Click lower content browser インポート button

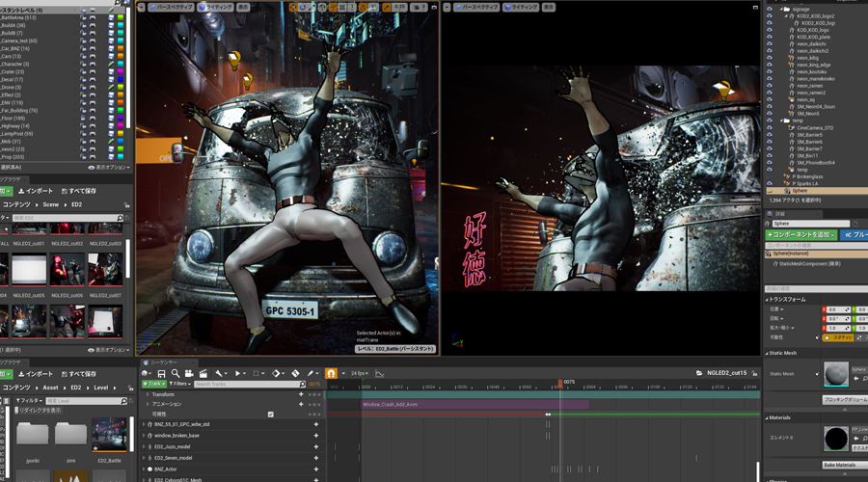pos(35,374)
